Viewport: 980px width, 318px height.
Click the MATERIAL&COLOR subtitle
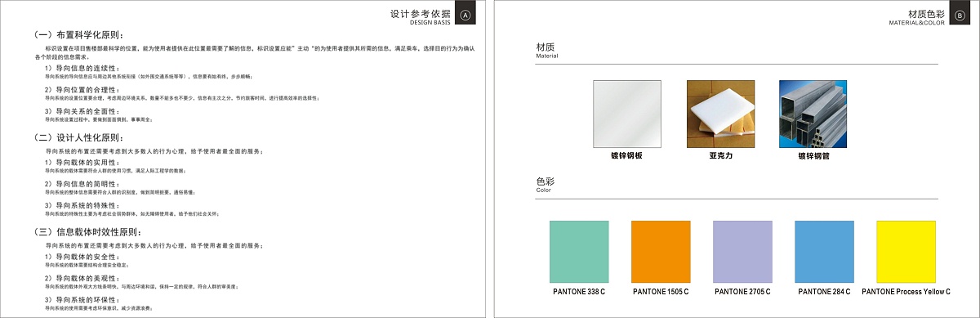coord(918,23)
